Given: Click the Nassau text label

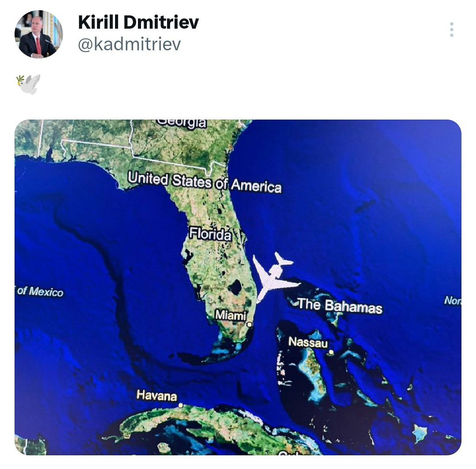Looking at the screenshot, I should point(308,342).
